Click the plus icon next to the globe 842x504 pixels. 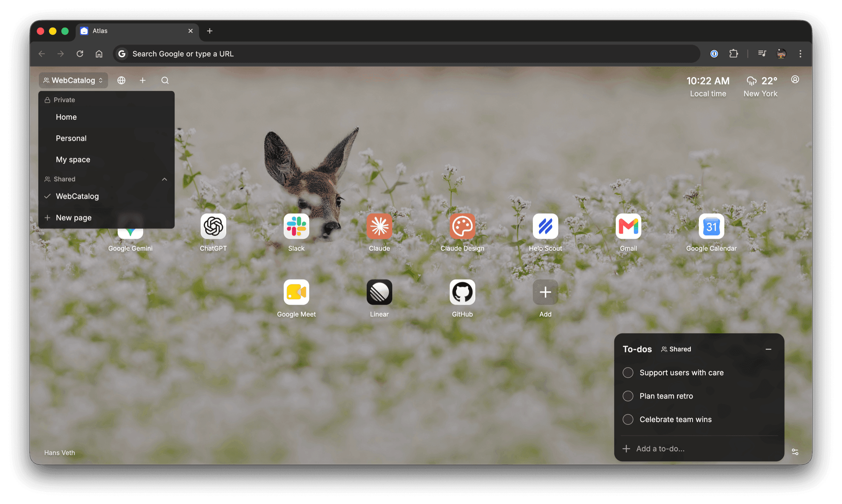(x=142, y=80)
